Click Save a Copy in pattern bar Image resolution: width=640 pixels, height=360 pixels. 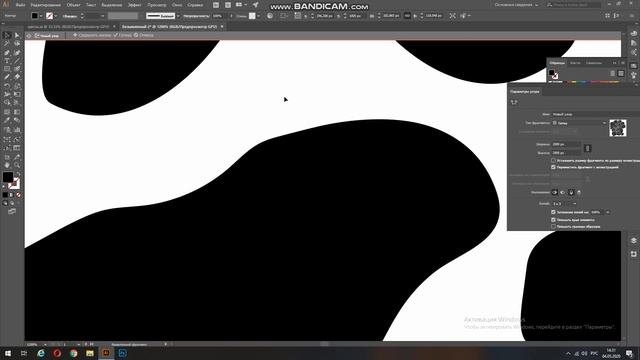click(x=92, y=36)
